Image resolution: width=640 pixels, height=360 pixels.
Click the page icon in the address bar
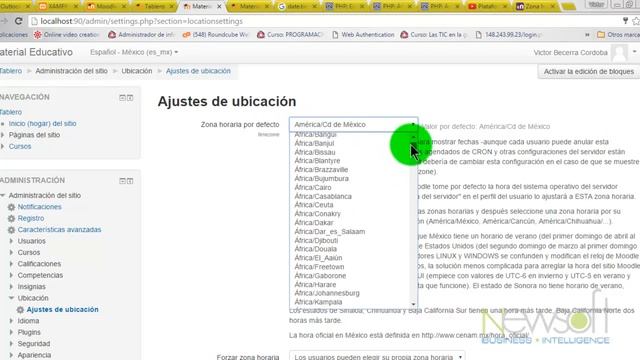coord(34,21)
